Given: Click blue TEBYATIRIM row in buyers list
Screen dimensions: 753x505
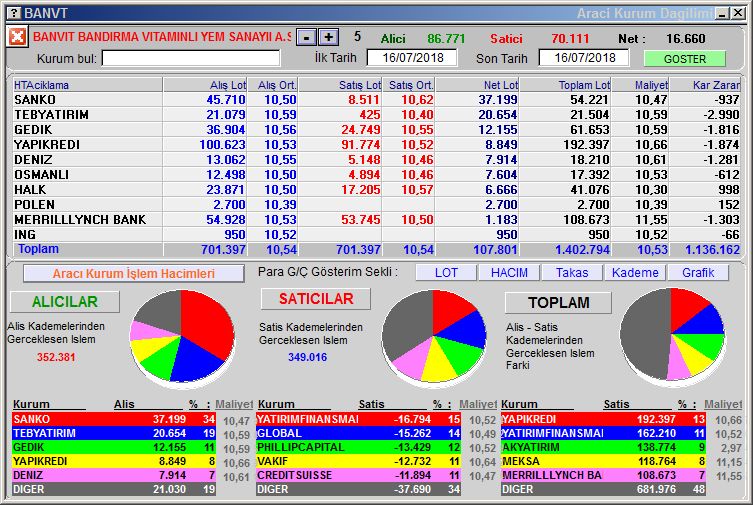Looking at the screenshot, I should pyautogui.click(x=114, y=433).
